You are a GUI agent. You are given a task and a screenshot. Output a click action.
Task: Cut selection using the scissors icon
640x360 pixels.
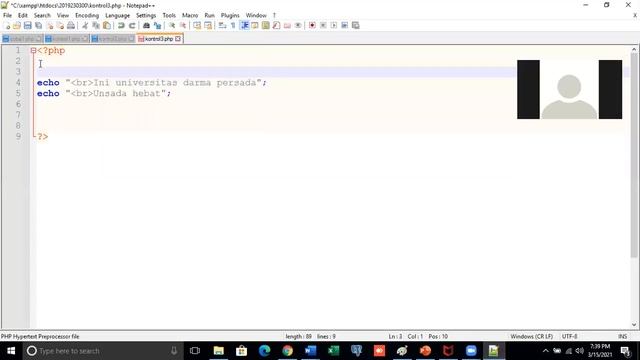pos(85,25)
